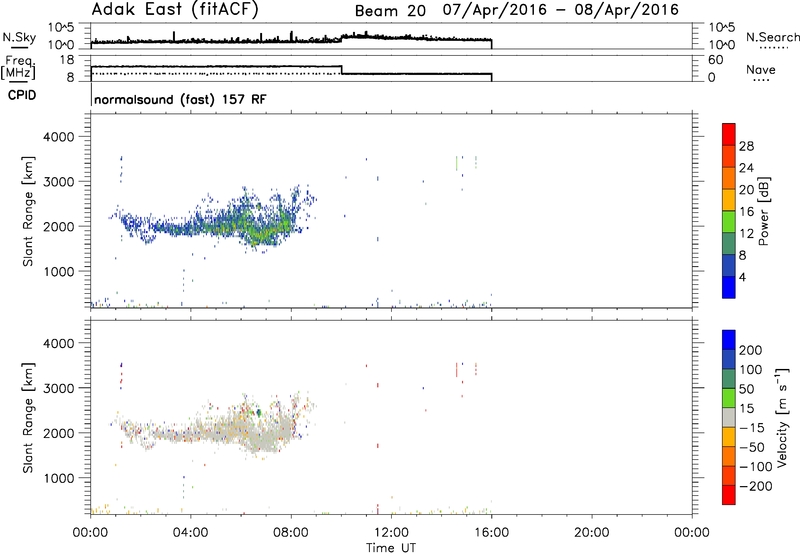Click the '1000' tick on velocity panel axis
The height and width of the screenshot is (554, 800).
pyautogui.click(x=58, y=478)
